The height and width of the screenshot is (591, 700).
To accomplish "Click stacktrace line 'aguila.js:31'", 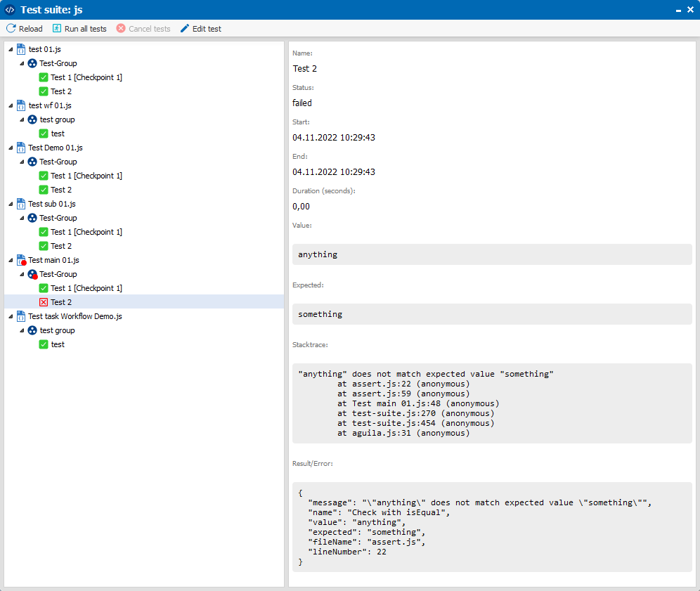I will pos(403,433).
